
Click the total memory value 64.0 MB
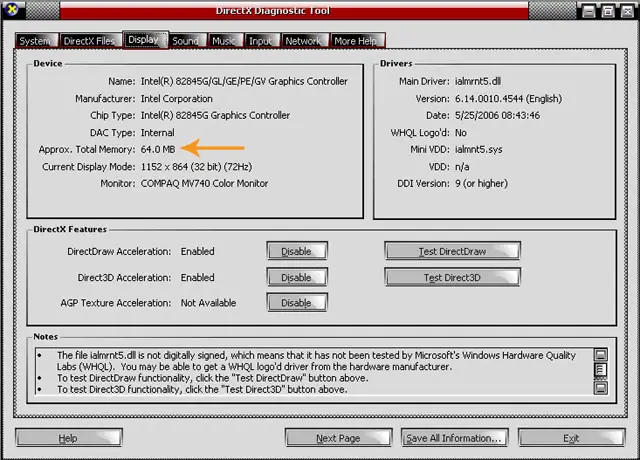(x=158, y=149)
